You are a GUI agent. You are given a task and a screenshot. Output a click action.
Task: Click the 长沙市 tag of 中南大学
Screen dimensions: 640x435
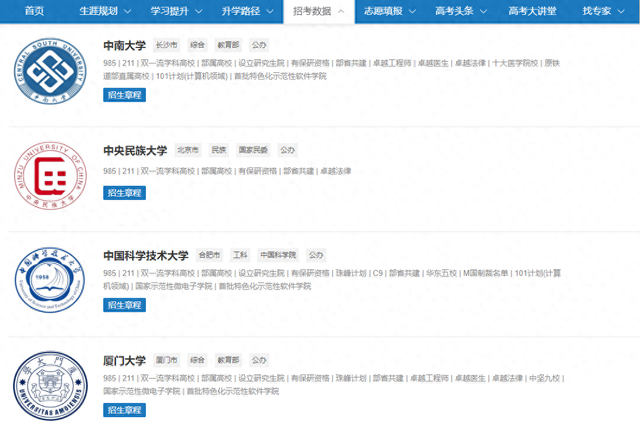point(167,45)
